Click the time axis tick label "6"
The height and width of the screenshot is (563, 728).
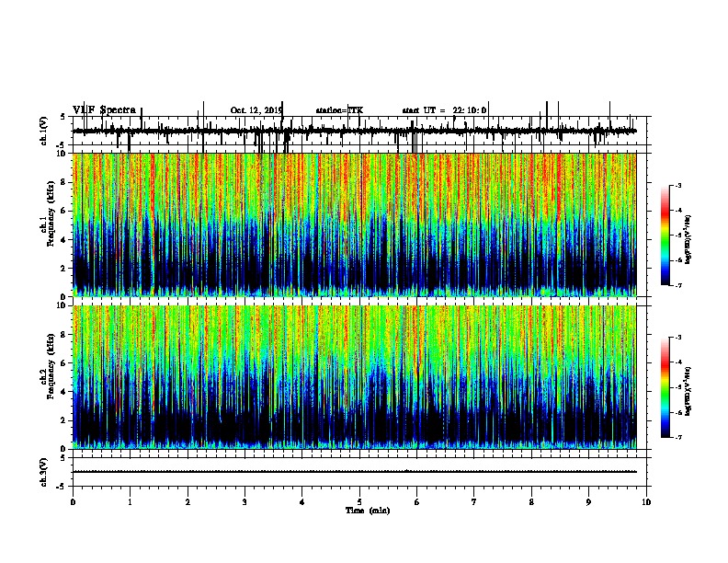tap(417, 502)
